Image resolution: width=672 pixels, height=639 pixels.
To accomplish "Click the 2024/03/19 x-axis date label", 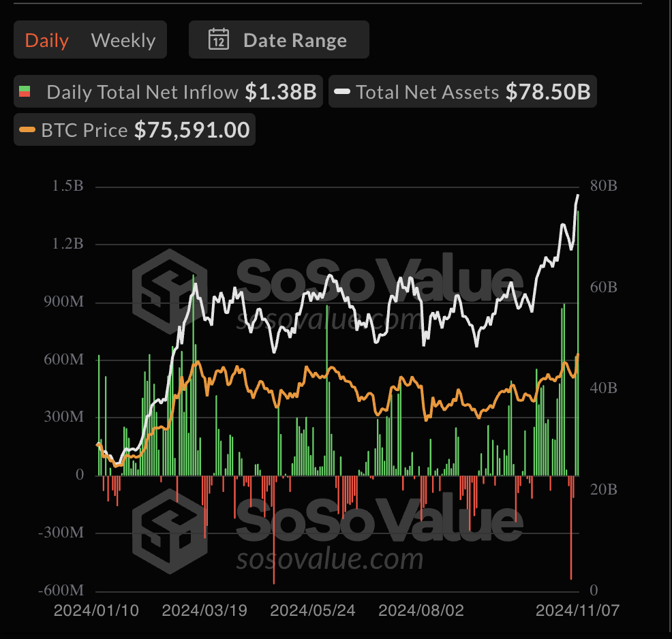I will [204, 610].
